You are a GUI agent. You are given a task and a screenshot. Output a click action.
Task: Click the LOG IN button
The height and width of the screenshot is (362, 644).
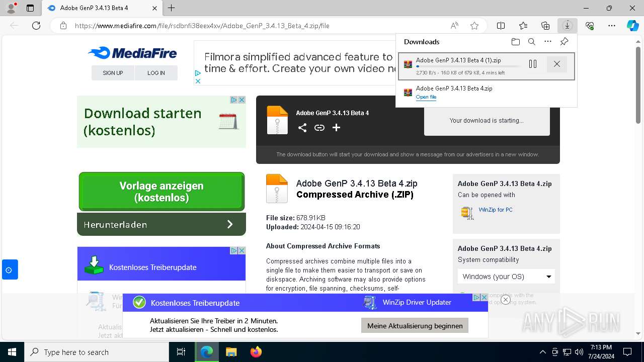[x=156, y=73]
